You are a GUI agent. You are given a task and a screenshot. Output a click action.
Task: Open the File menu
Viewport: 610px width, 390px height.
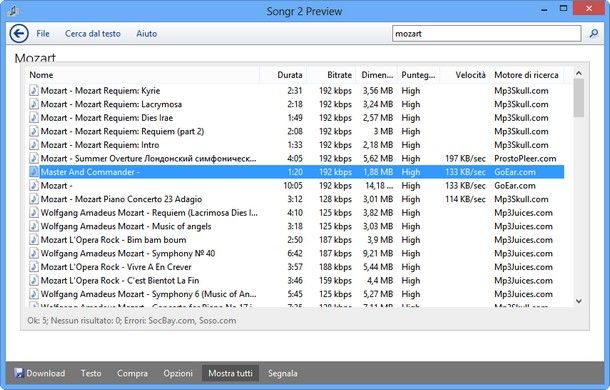(x=43, y=33)
